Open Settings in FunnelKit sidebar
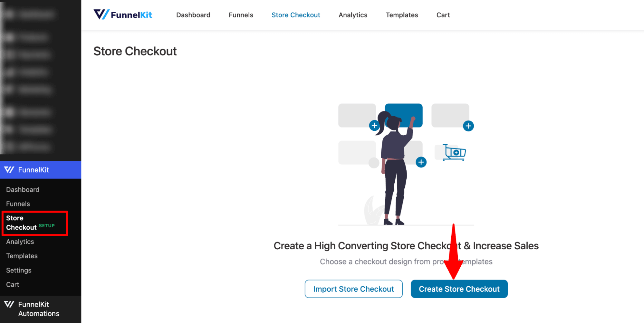Image resolution: width=644 pixels, height=323 pixels. [18, 270]
